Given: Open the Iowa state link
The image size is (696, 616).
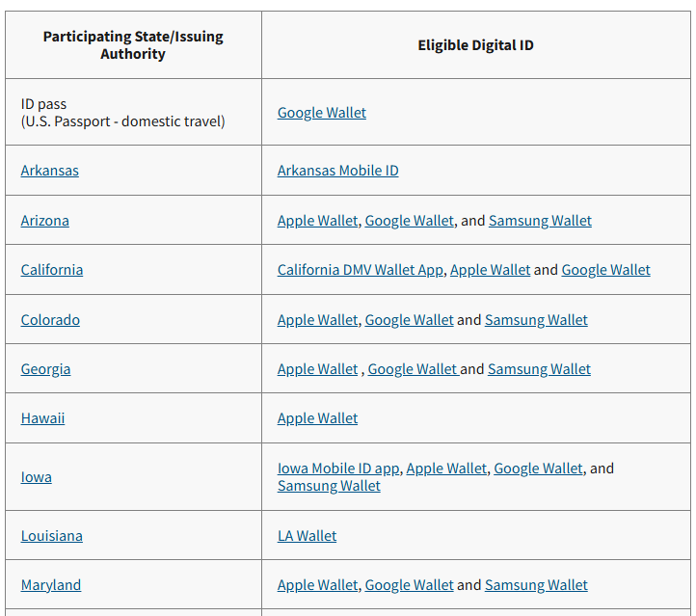Looking at the screenshot, I should (x=37, y=477).
